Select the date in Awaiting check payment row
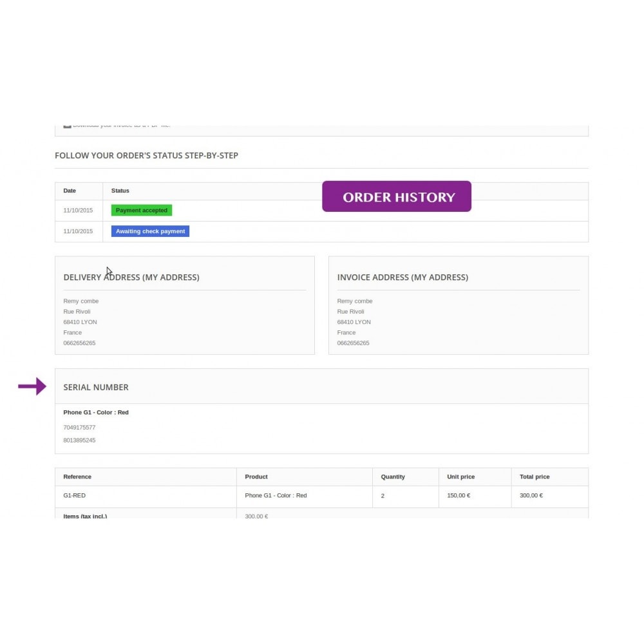The image size is (644, 644). 78,231
